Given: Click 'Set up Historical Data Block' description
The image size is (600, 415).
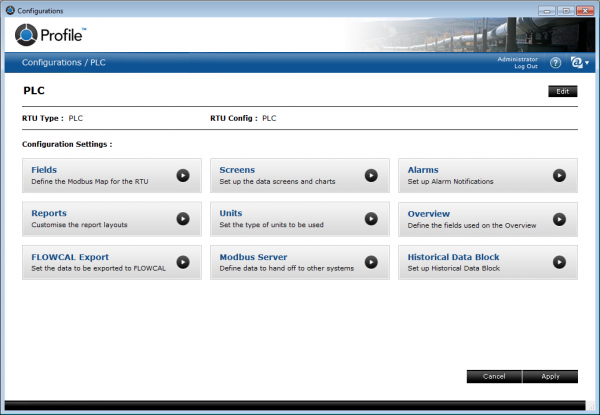Looking at the screenshot, I should click(x=453, y=268).
